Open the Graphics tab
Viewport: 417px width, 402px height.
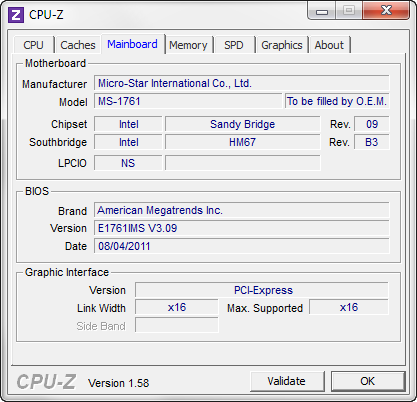pyautogui.click(x=282, y=45)
